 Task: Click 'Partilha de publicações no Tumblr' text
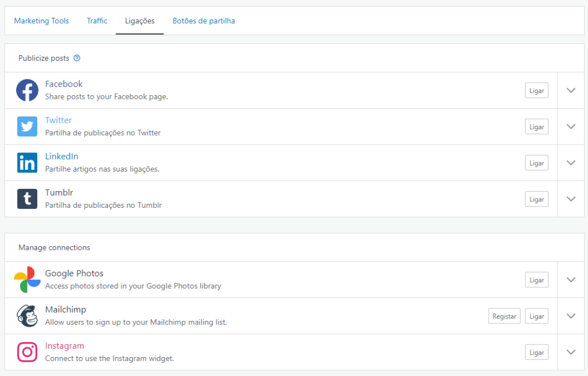[x=103, y=205]
